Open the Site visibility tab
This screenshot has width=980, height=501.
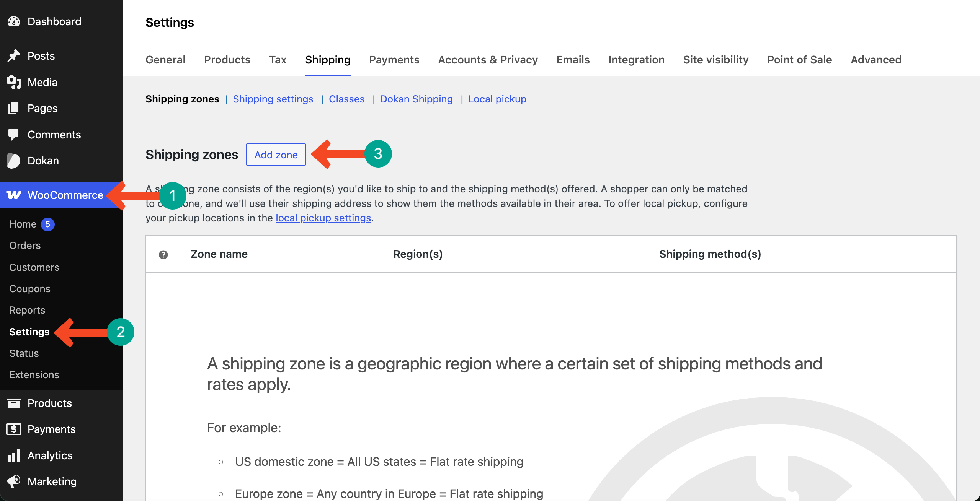(x=716, y=60)
